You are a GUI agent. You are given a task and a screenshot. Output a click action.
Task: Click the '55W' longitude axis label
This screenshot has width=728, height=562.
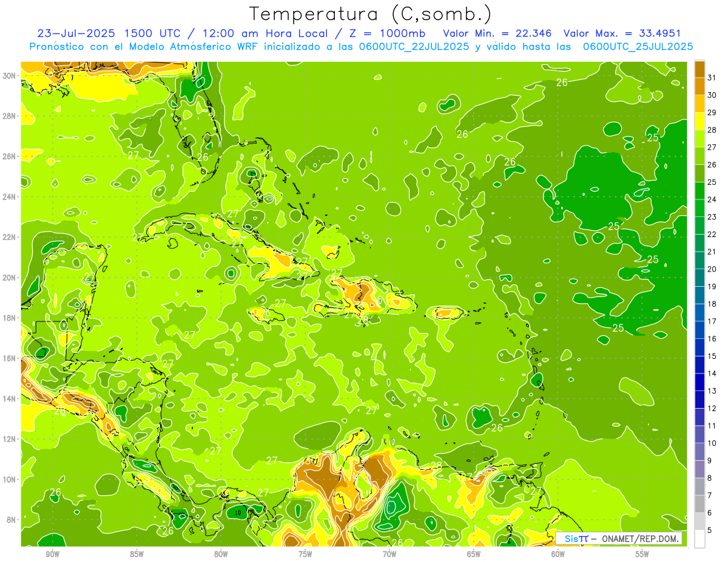642,554
